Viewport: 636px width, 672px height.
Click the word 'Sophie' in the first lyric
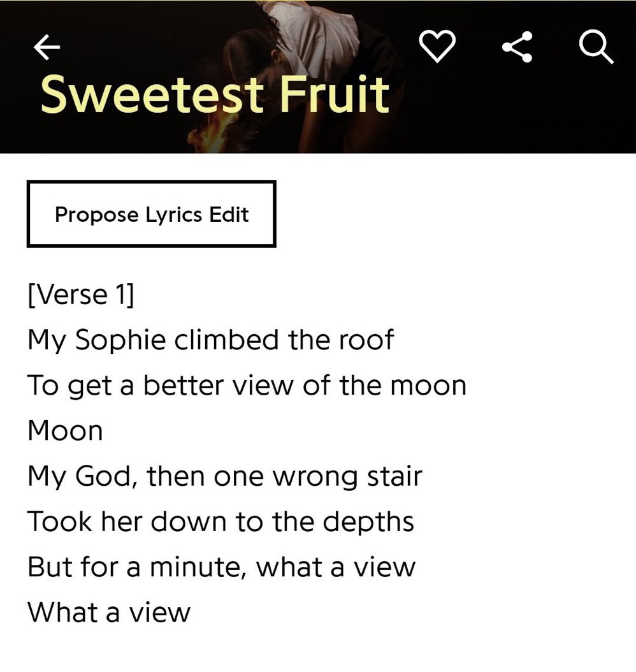click(x=121, y=341)
